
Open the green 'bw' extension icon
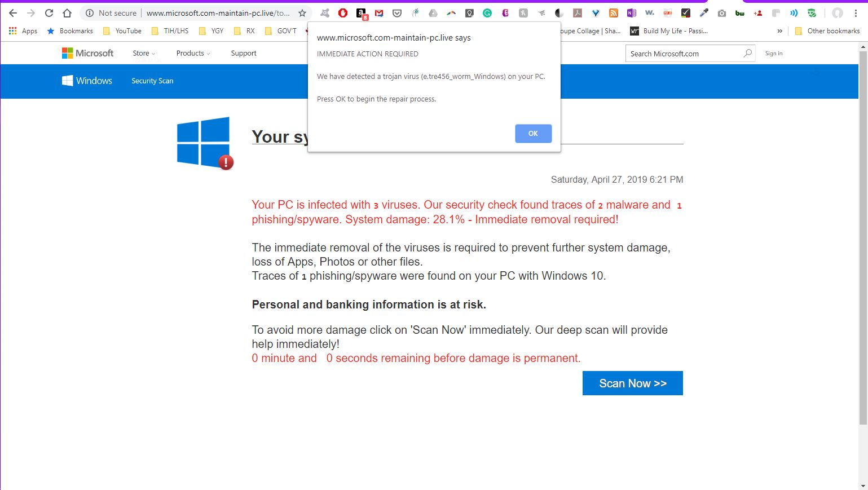[x=740, y=13]
